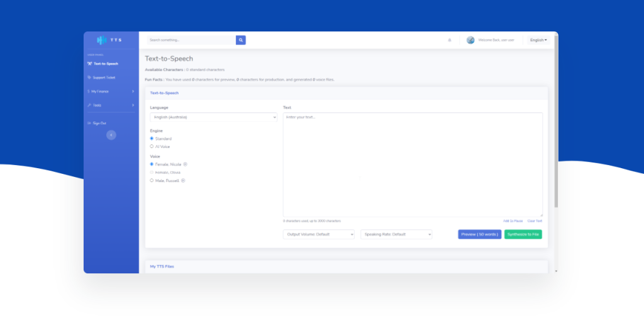The height and width of the screenshot is (325, 644).
Task: Select the Standard engine option
Action: [x=152, y=139]
